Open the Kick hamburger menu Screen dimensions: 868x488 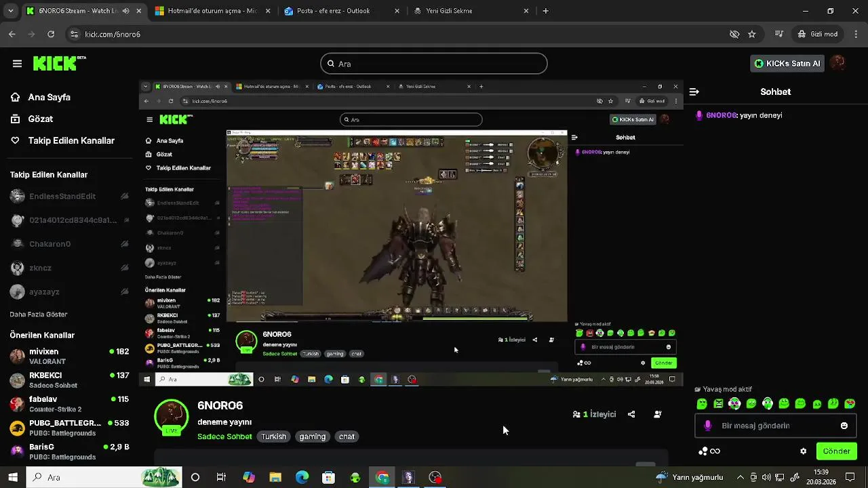[17, 64]
